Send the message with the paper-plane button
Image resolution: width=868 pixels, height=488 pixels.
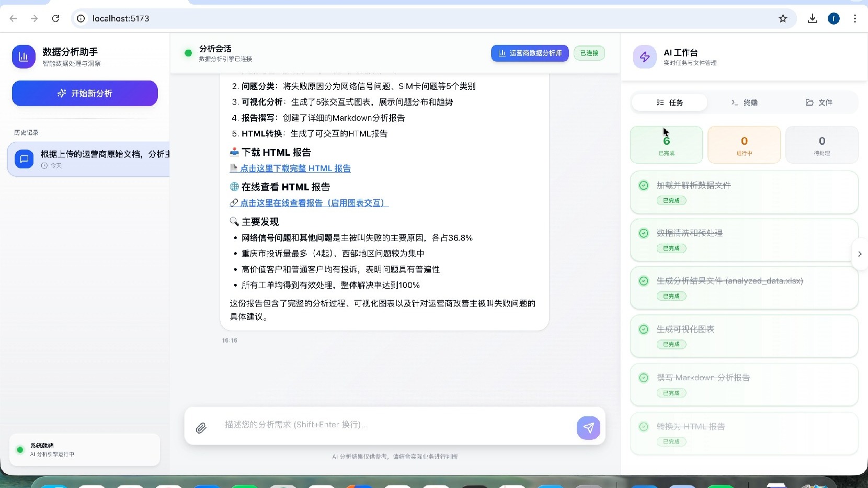pos(588,428)
